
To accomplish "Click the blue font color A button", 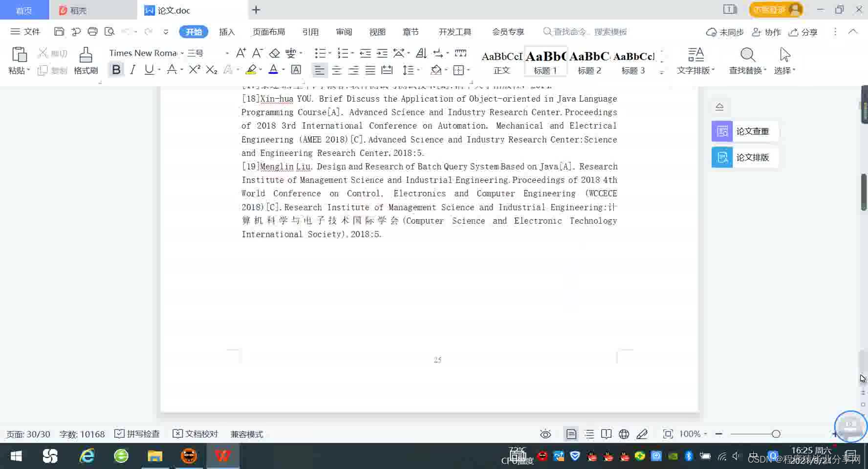I will point(273,70).
